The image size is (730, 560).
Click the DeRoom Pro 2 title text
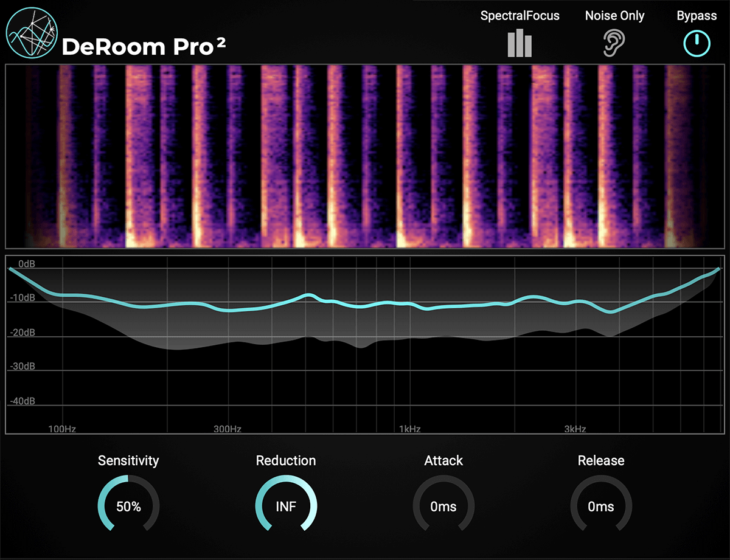tap(143, 47)
